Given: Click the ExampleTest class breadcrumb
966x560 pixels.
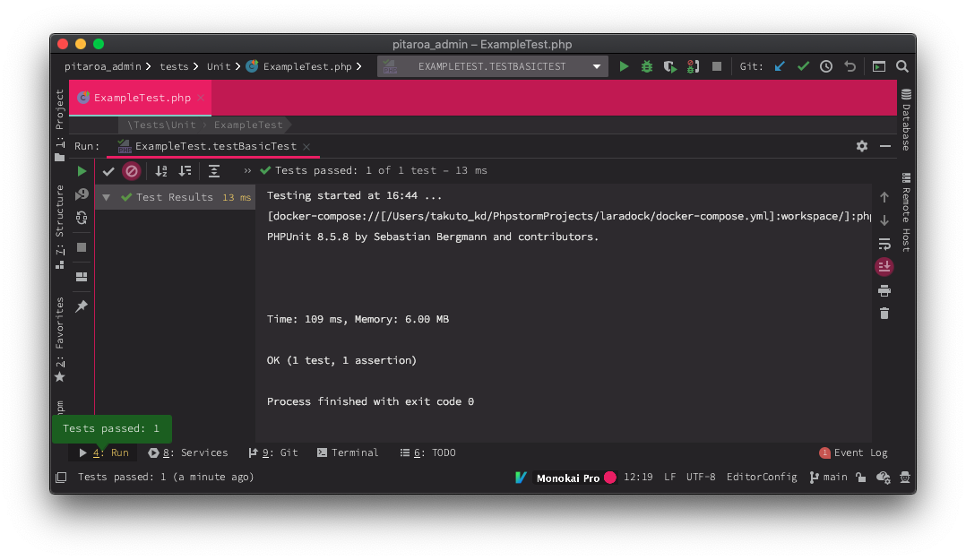Looking at the screenshot, I should (x=247, y=125).
